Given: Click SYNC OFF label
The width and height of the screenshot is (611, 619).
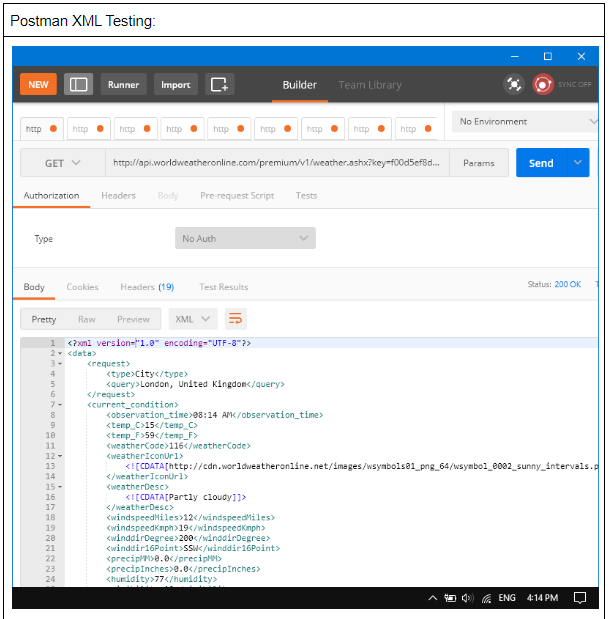Looking at the screenshot, I should [574, 84].
